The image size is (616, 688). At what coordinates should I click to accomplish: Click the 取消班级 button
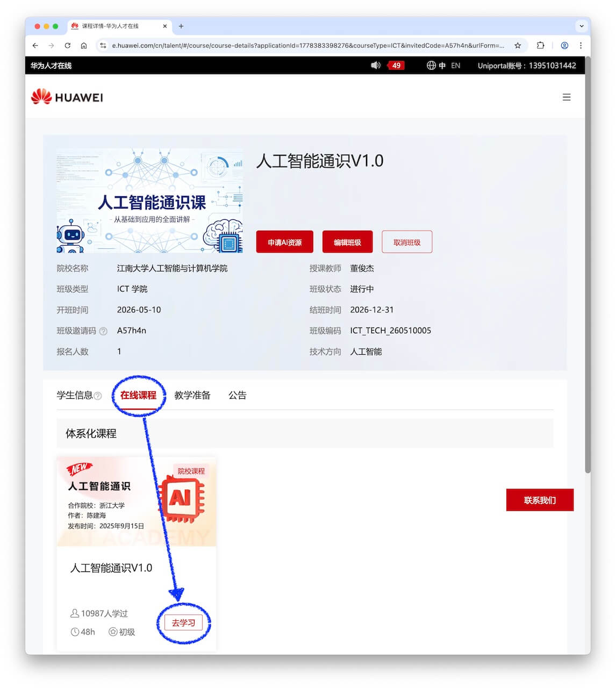click(x=407, y=242)
